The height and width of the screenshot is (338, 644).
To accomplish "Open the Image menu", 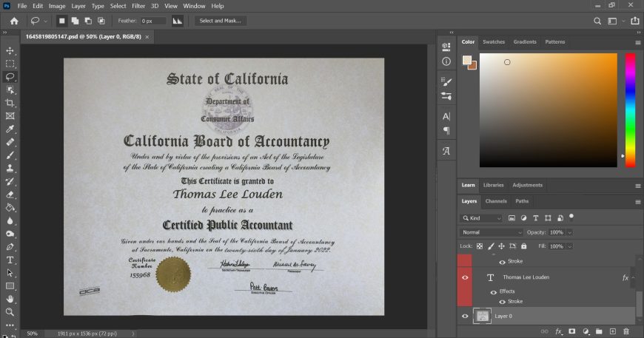I will point(57,6).
